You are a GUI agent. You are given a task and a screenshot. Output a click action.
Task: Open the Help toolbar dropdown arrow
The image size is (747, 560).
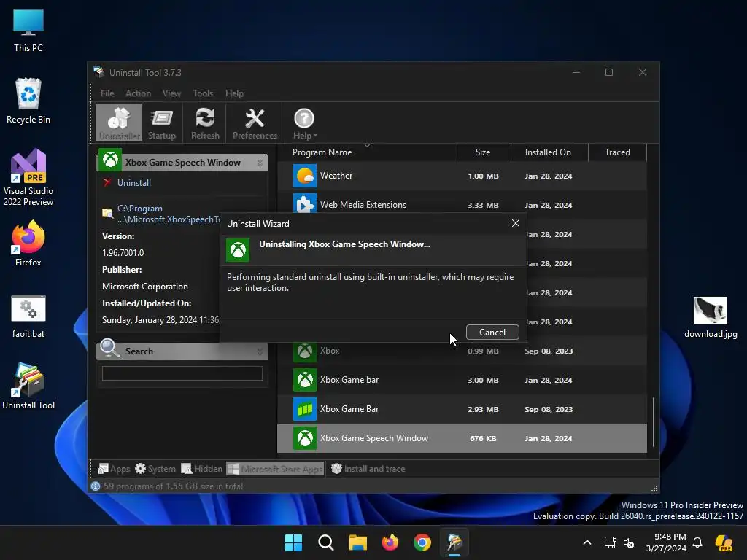[x=315, y=136]
